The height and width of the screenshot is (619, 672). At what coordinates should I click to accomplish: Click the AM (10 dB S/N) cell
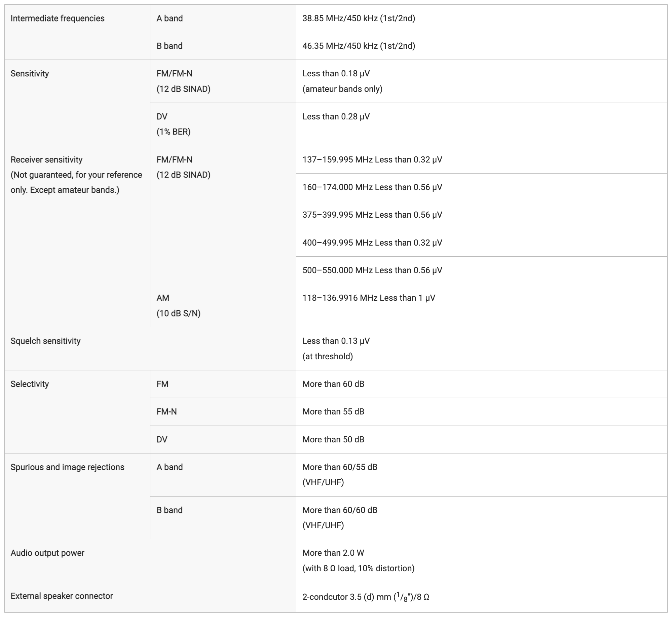[x=223, y=306]
